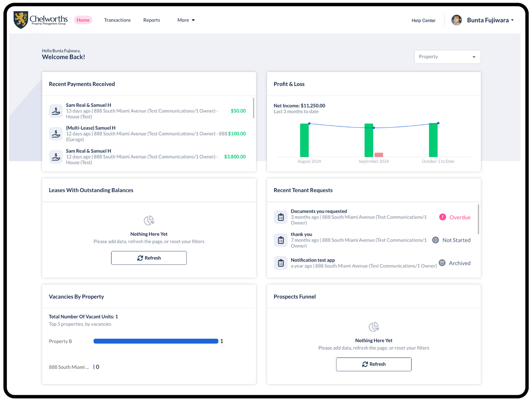Image resolution: width=532 pixels, height=402 pixels.
Task: Open the Help Center
Action: [423, 20]
